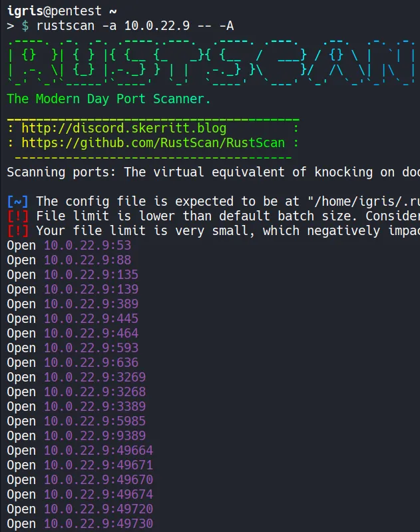
Task: Select the open port entry 10.0.22.9:53
Action: (x=87, y=245)
